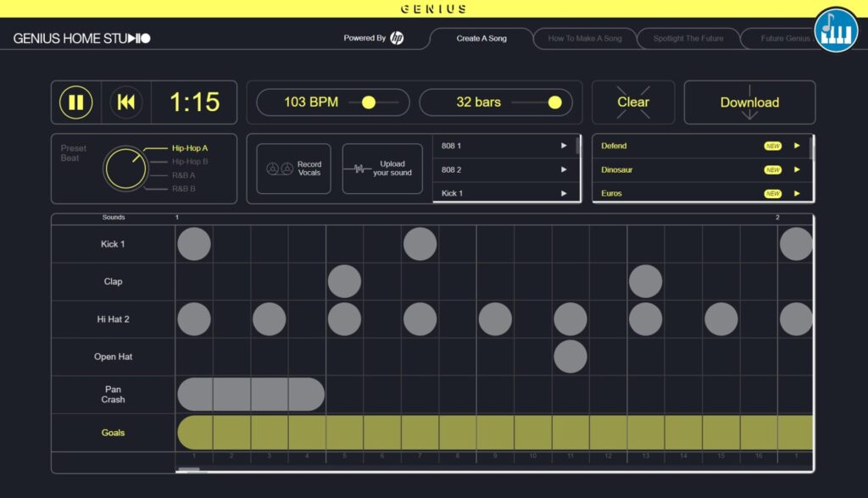Preview the Kick 1 sample in list
Viewport: 868px width, 498px height.
[x=564, y=193]
